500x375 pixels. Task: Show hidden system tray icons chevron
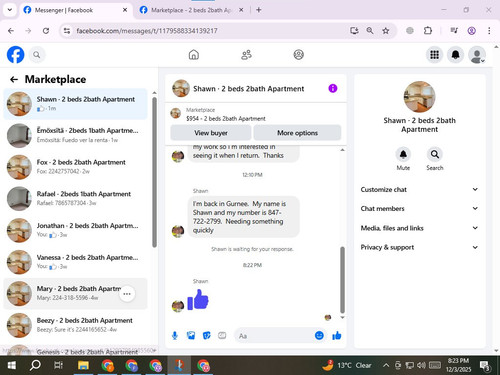pos(386,365)
